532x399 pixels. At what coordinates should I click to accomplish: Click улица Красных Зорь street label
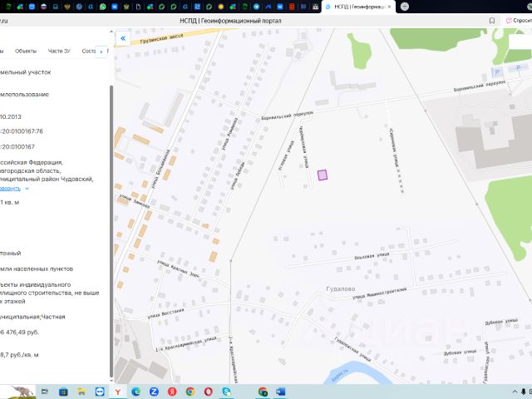click(x=178, y=269)
